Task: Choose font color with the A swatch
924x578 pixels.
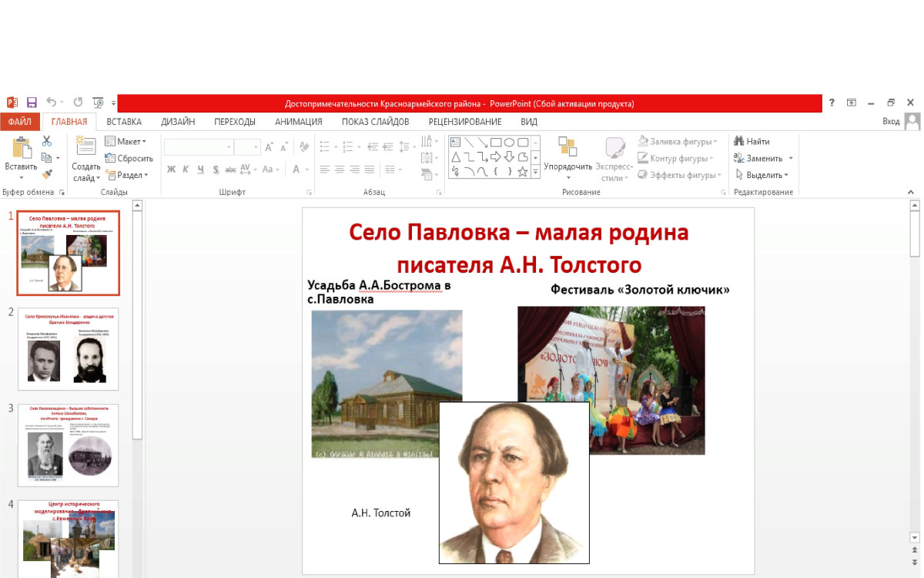Action: click(296, 170)
